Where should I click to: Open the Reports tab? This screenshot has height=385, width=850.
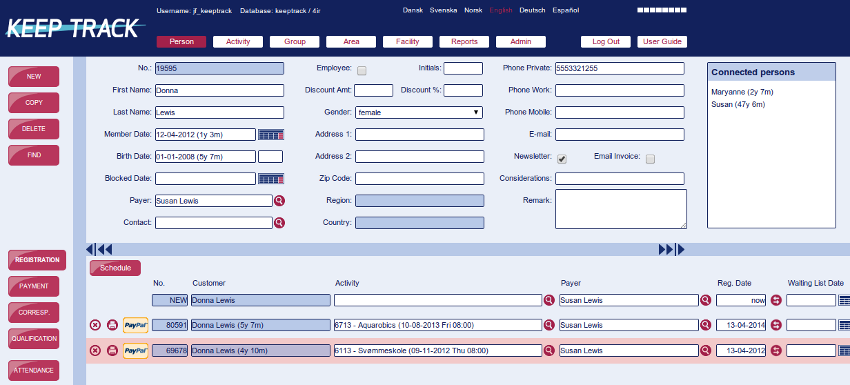[464, 42]
